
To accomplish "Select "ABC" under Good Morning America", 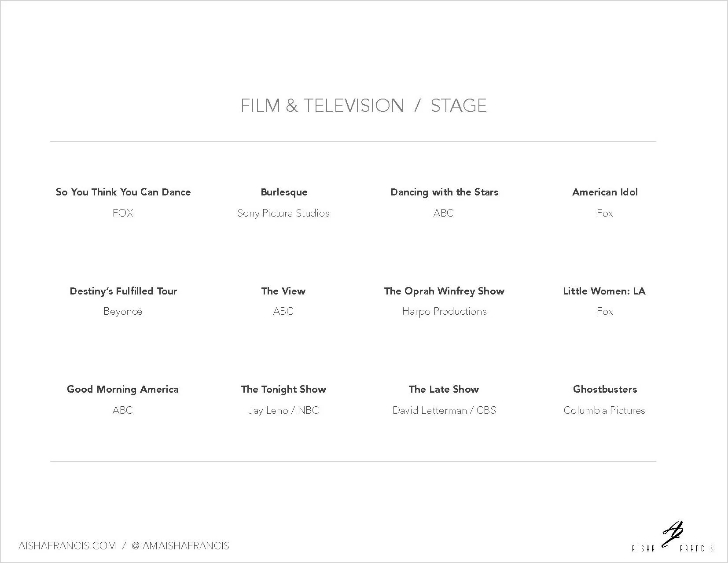I will (x=123, y=410).
